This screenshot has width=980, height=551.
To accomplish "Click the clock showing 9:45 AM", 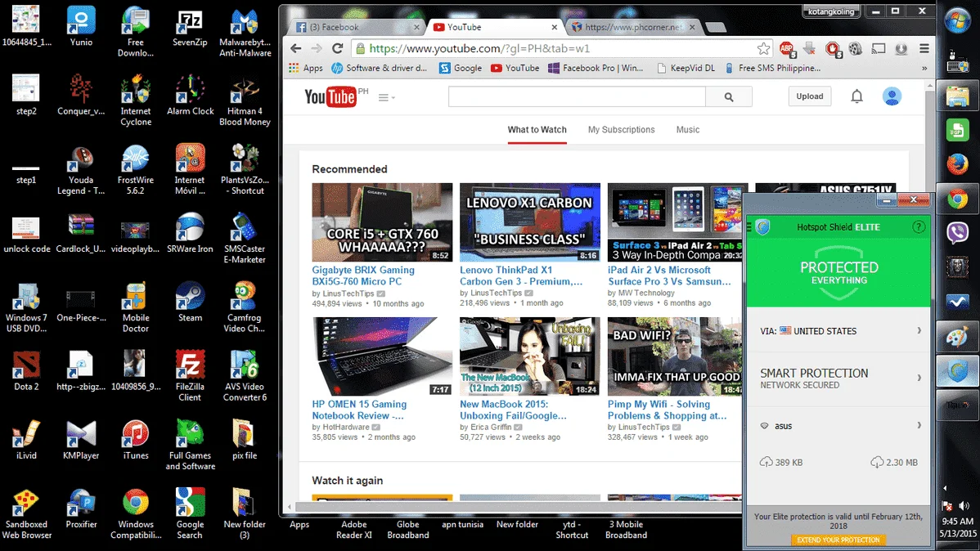I will click(957, 522).
